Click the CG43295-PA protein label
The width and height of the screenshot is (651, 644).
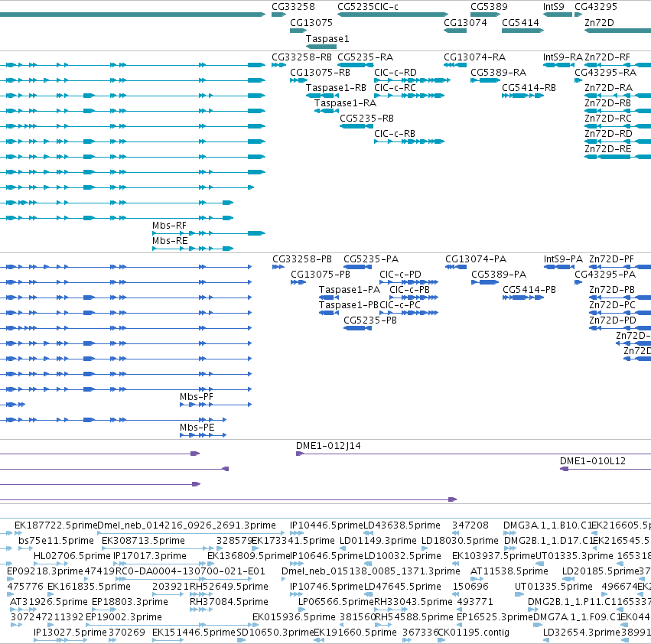[x=605, y=275]
